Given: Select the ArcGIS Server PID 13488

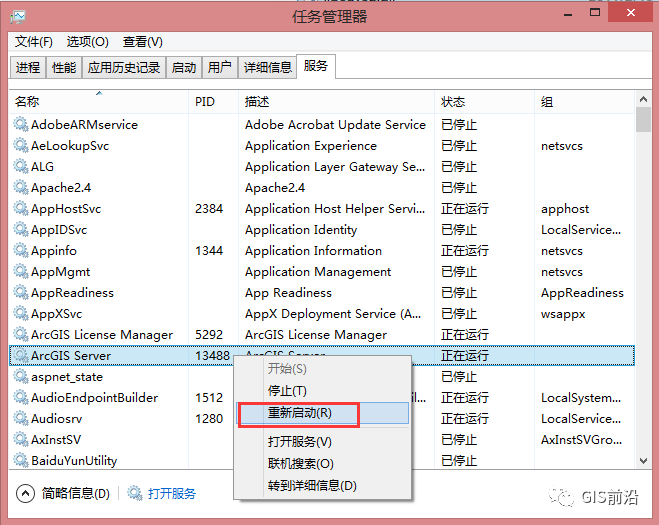Looking at the screenshot, I should coord(212,356).
